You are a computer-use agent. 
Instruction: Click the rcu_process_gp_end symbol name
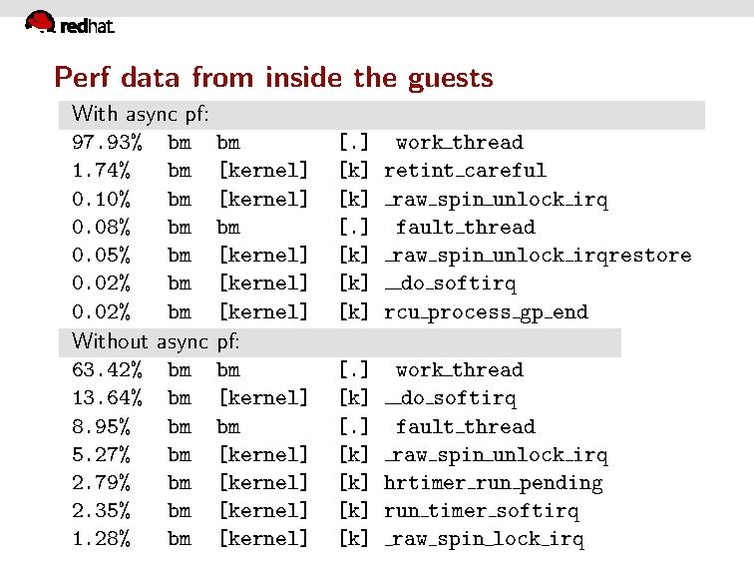coord(486,312)
